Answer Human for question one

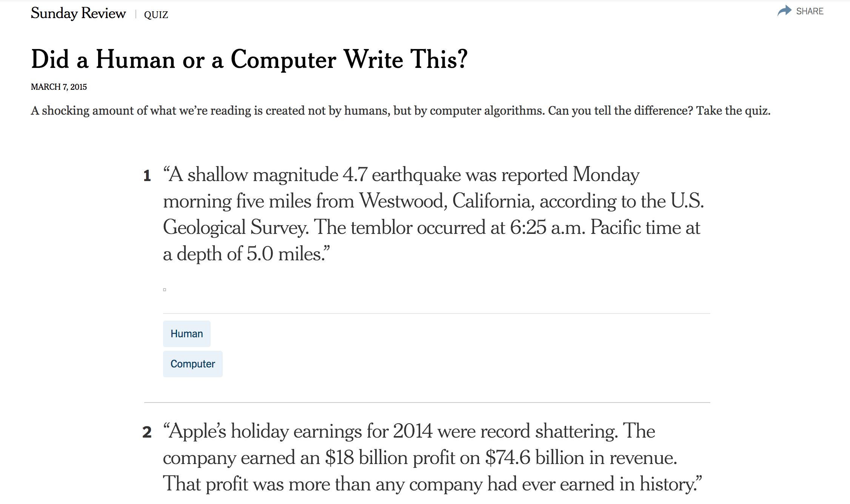coord(187,334)
